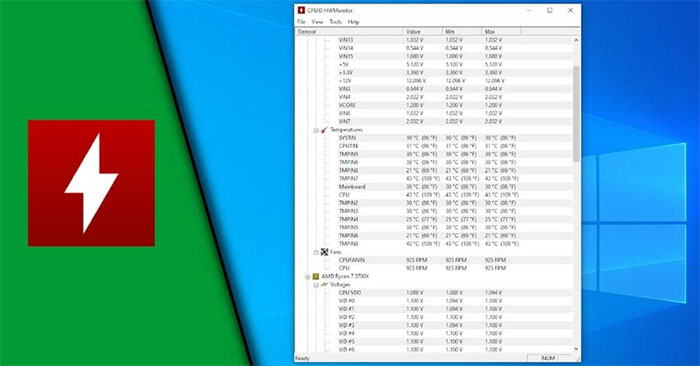Click the Sensor column header
Viewport: 700px width, 366px height.
pyautogui.click(x=349, y=32)
